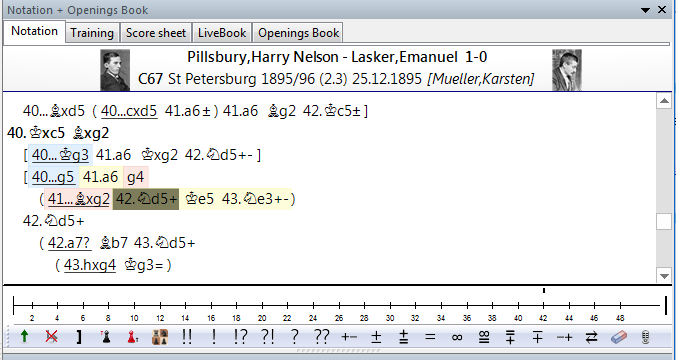
Task: Click annotator name [Mueller,Karsten]
Action: coord(481,79)
